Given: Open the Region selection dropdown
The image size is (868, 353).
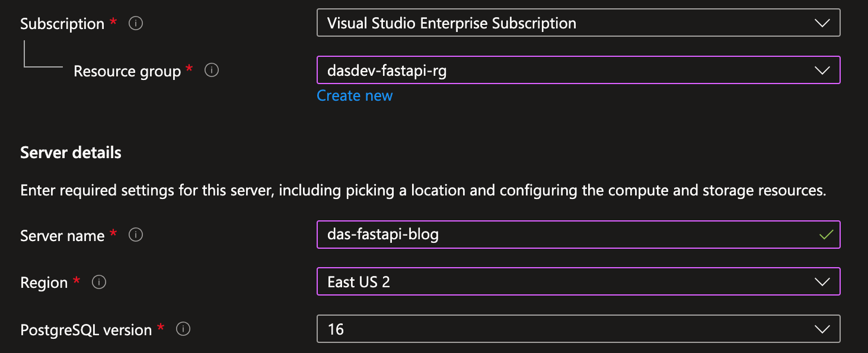Looking at the screenshot, I should click(x=578, y=281).
